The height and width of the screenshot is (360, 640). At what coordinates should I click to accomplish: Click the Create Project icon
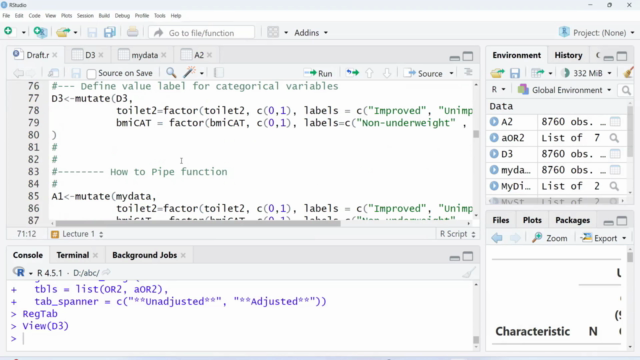40,32
